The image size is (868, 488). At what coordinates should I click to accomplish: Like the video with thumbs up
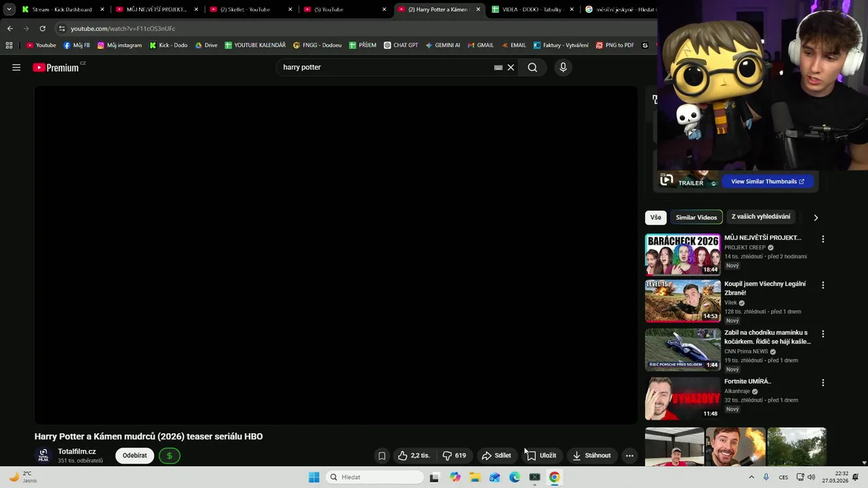pyautogui.click(x=414, y=455)
